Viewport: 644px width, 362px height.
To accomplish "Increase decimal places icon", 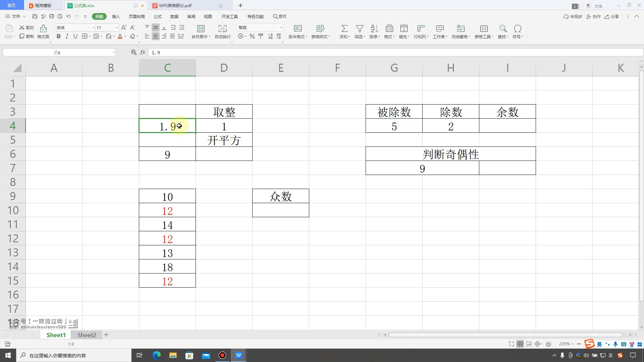I will (270, 36).
